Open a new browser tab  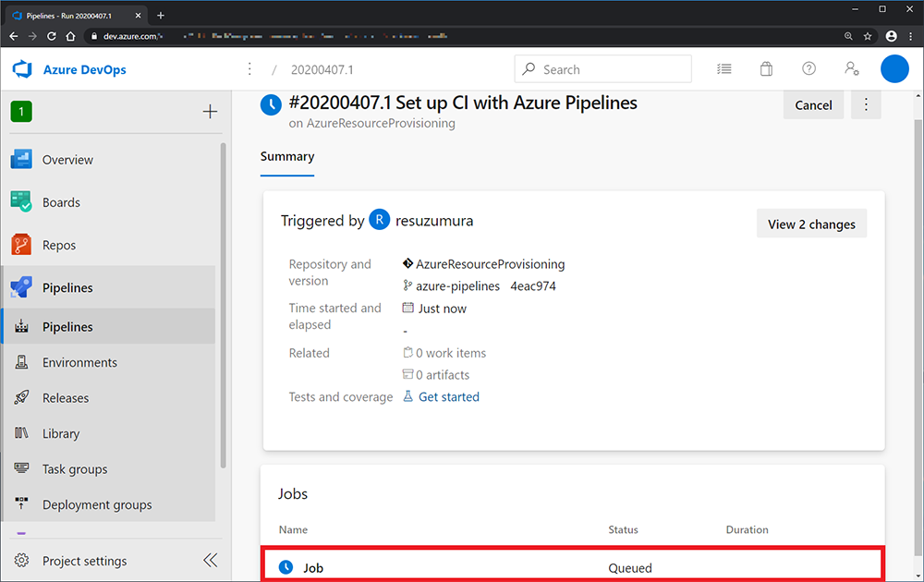(x=160, y=16)
